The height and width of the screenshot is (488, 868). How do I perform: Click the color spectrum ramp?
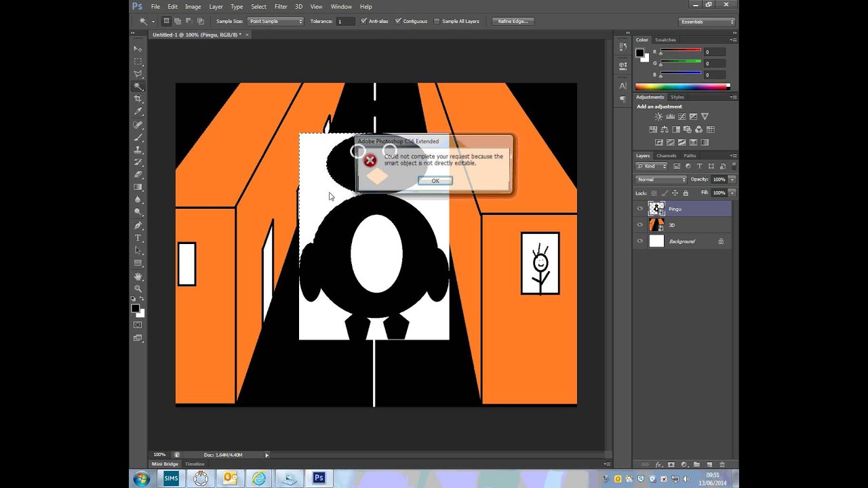click(682, 87)
